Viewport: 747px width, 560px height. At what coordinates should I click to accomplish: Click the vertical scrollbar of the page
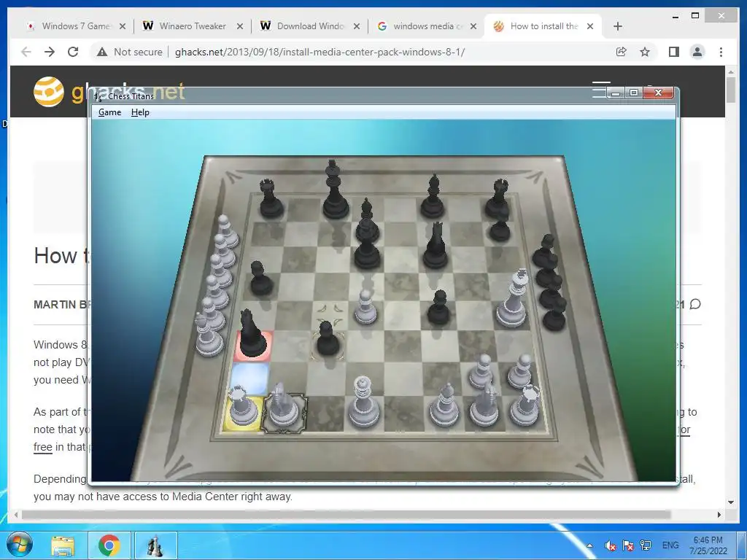[731, 89]
